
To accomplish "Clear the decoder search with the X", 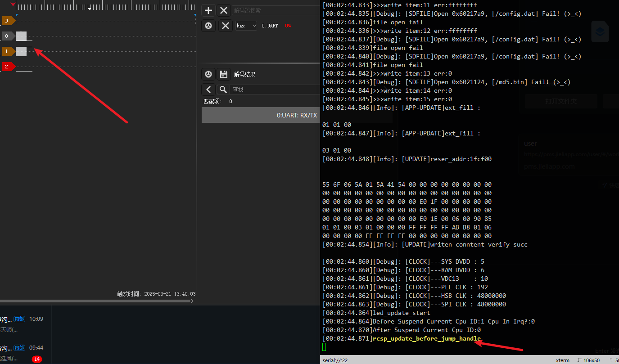I will click(x=223, y=10).
